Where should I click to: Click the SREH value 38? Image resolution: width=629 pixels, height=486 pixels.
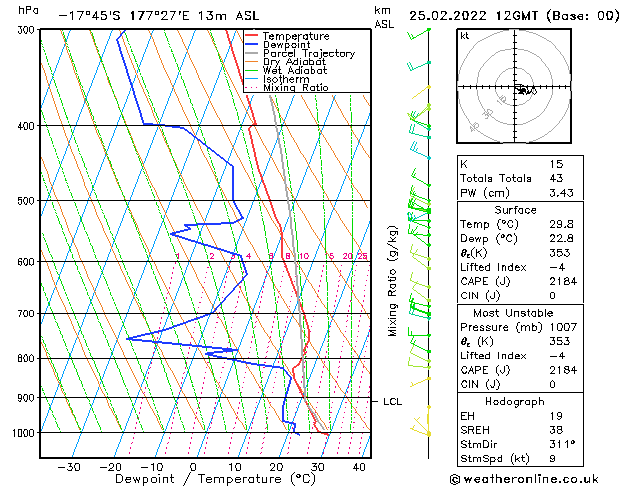(x=556, y=430)
